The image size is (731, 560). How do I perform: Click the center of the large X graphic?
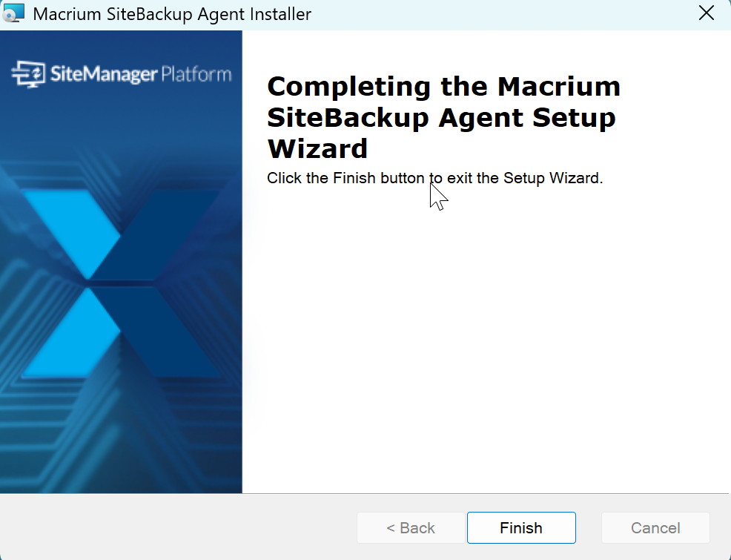[x=121, y=283]
